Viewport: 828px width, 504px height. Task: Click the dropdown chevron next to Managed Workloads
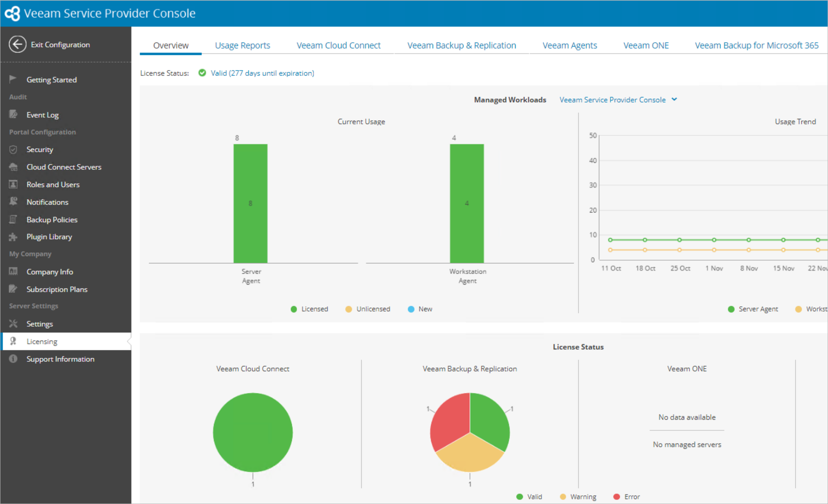pos(674,99)
